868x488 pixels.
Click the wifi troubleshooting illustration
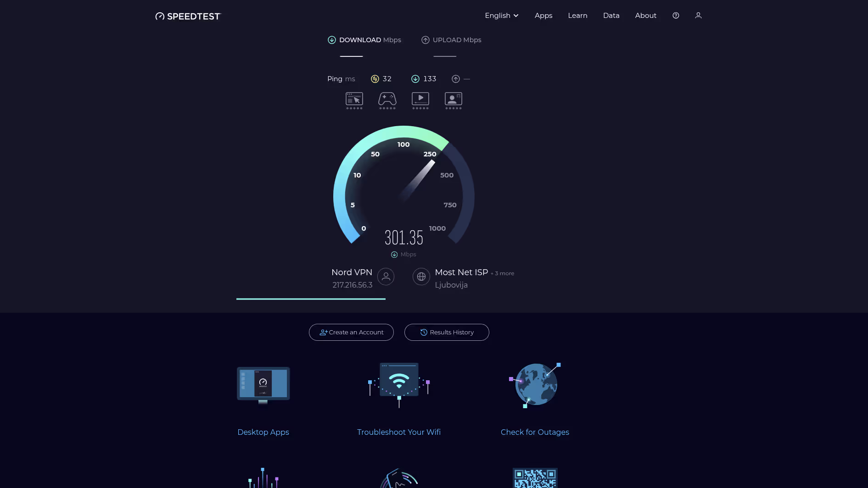[399, 384]
